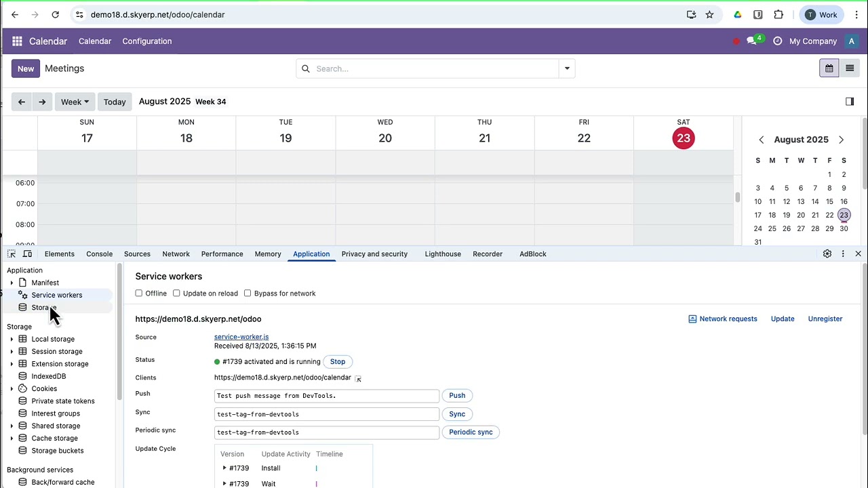Screen dimensions: 868x488
Task: Go to previous week arrow
Action: pos(22,102)
